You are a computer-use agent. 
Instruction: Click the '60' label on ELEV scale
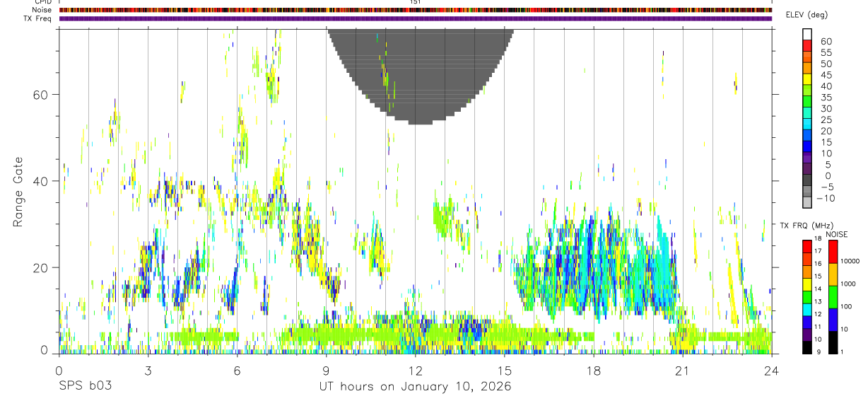(x=825, y=42)
